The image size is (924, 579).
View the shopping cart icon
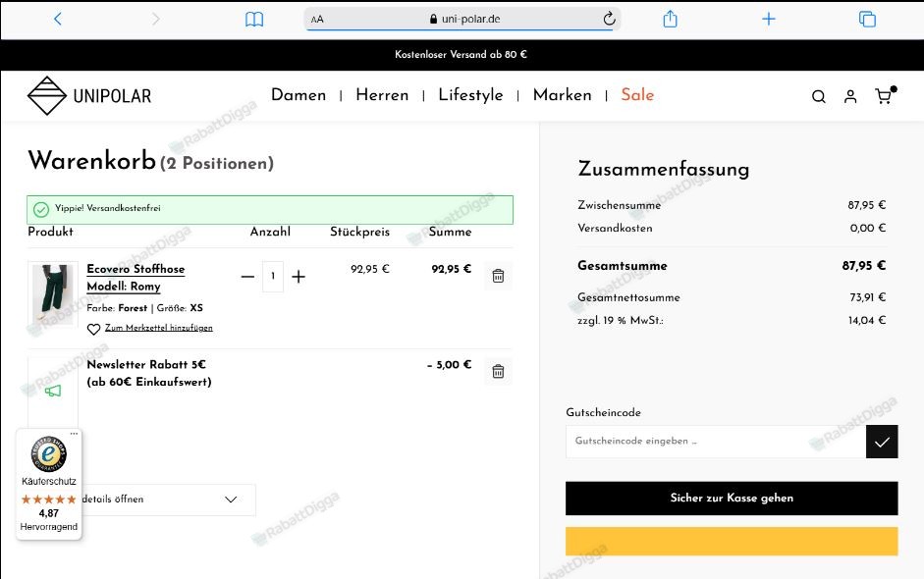click(883, 96)
